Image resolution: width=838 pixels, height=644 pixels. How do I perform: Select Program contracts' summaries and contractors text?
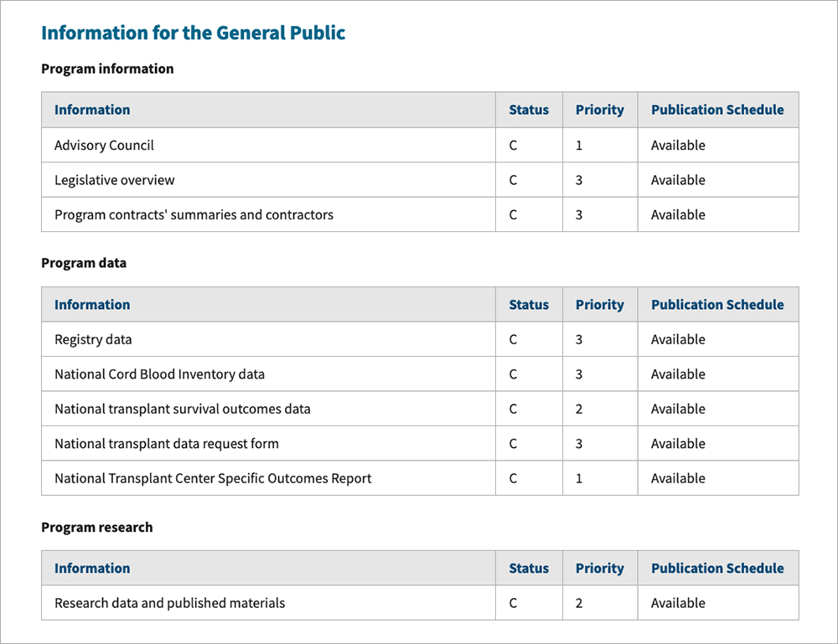(x=194, y=215)
